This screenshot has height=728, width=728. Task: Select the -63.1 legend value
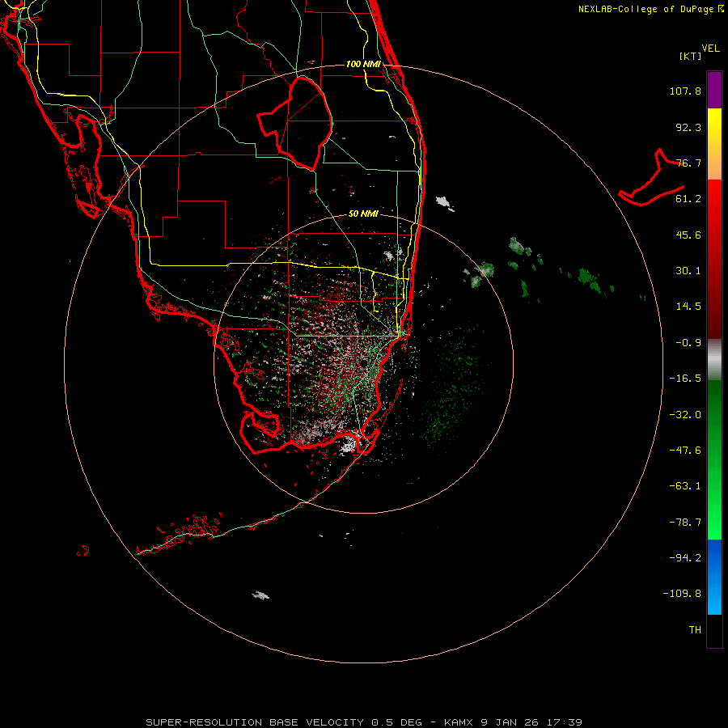coord(685,486)
